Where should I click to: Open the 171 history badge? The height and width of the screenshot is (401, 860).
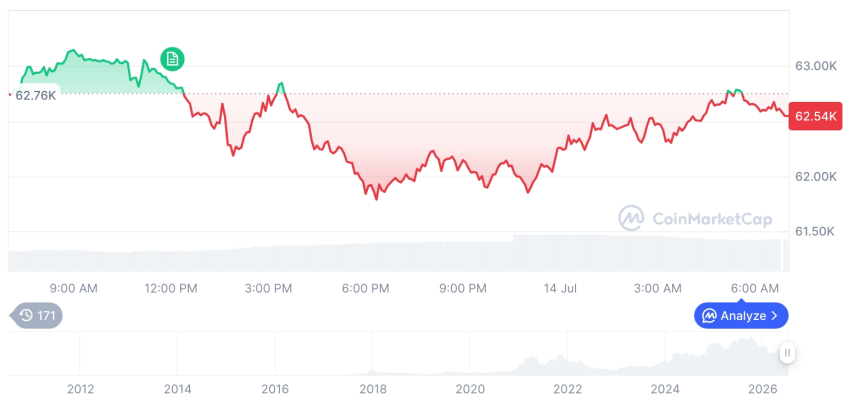pos(37,315)
